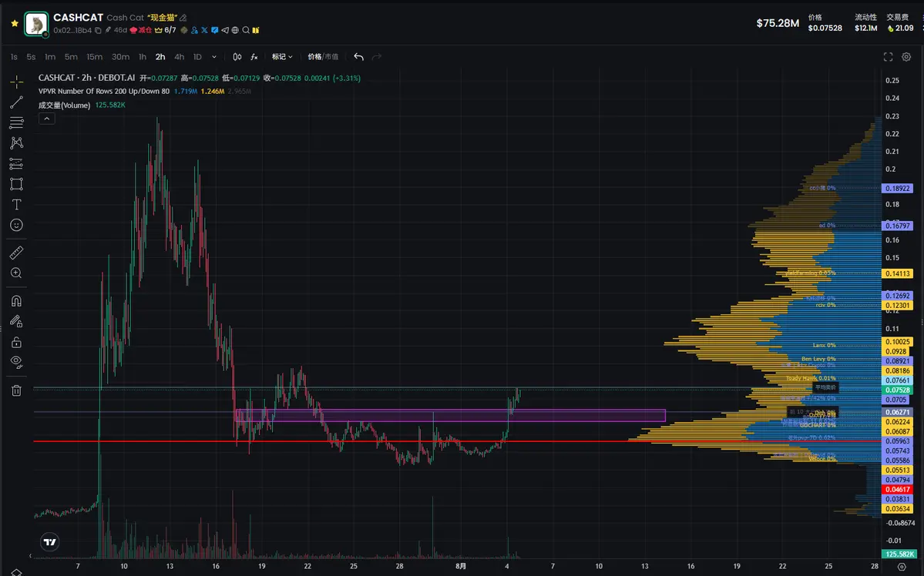Click the greyed redo arrow
The height and width of the screenshot is (576, 924).
click(377, 56)
